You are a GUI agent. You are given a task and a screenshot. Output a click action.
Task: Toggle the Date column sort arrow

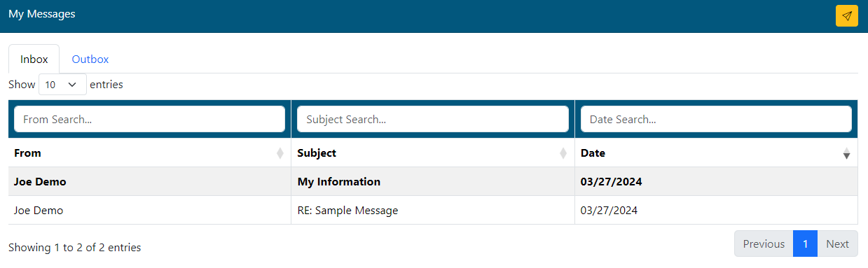click(x=846, y=153)
